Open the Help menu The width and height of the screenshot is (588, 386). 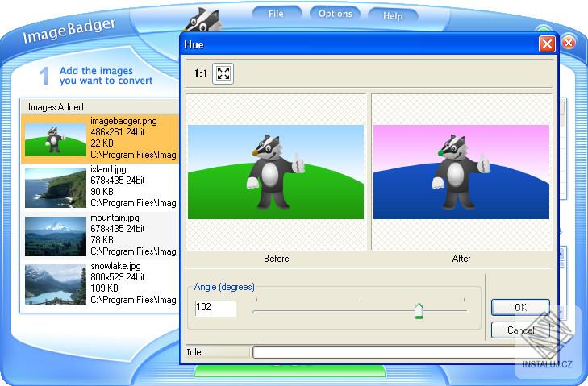point(393,16)
